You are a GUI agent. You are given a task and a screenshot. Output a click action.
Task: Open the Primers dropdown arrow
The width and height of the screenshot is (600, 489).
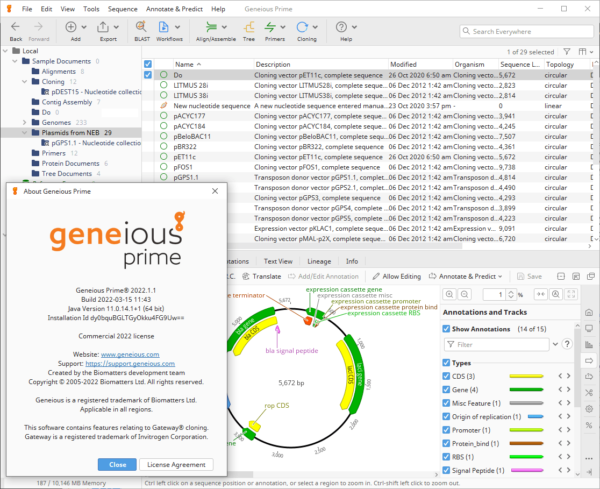(x=283, y=27)
